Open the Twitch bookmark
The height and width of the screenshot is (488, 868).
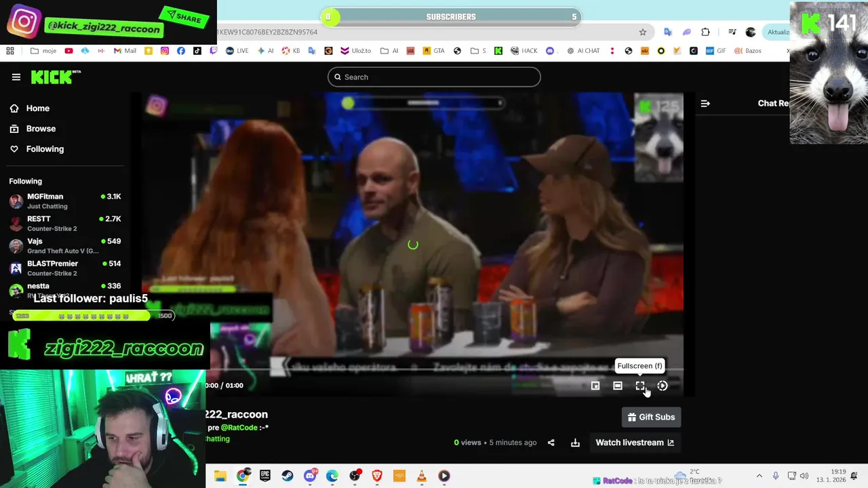coord(214,51)
